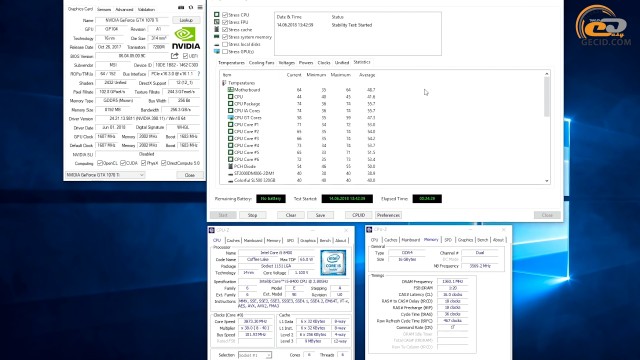
Task: Open Graphics tab in right CPU-Z window
Action: pyautogui.click(x=465, y=240)
